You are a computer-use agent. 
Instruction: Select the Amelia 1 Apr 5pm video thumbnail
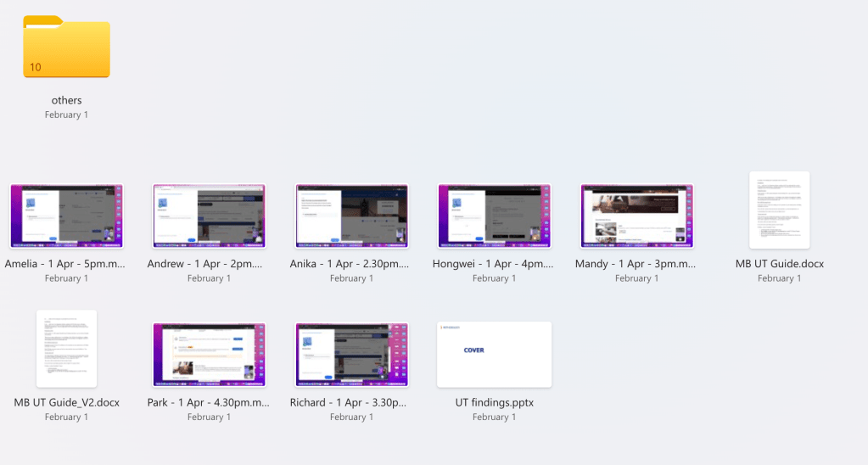pos(66,216)
